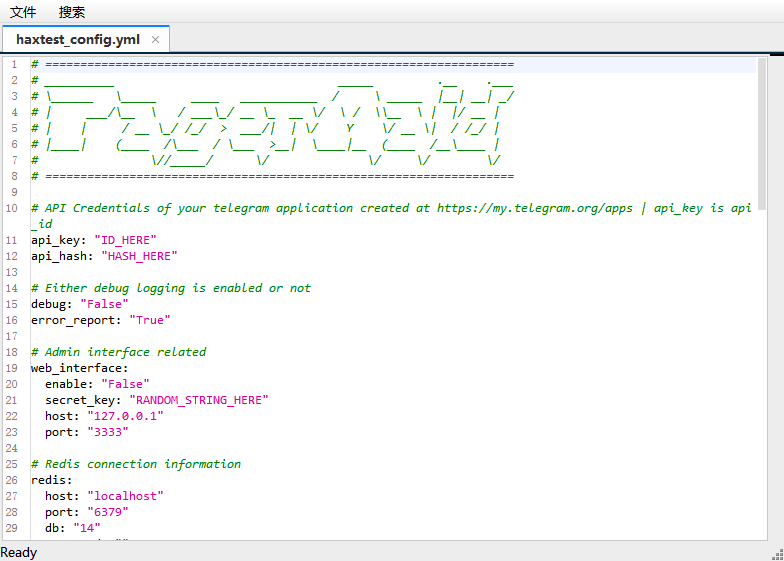The width and height of the screenshot is (784, 561).
Task: Click the api_key value "ID_HERE"
Action: pyautogui.click(x=126, y=240)
